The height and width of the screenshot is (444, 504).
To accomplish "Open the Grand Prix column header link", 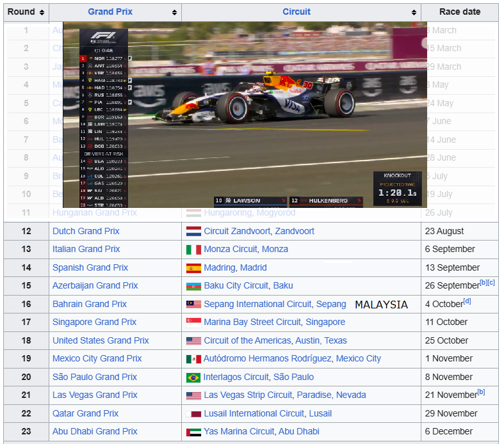I will click(110, 12).
